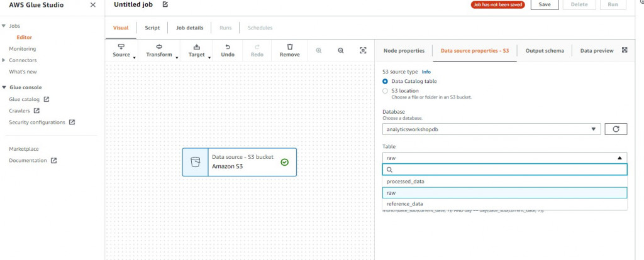Select S3 location radio option
This screenshot has width=644, height=260.
pos(385,90)
